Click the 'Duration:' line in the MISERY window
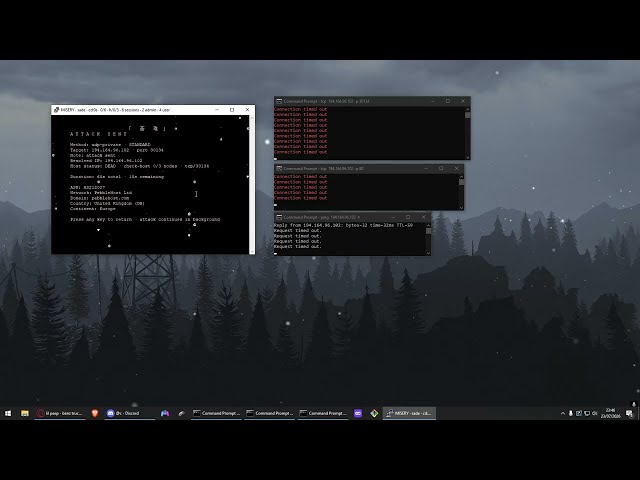 117,177
